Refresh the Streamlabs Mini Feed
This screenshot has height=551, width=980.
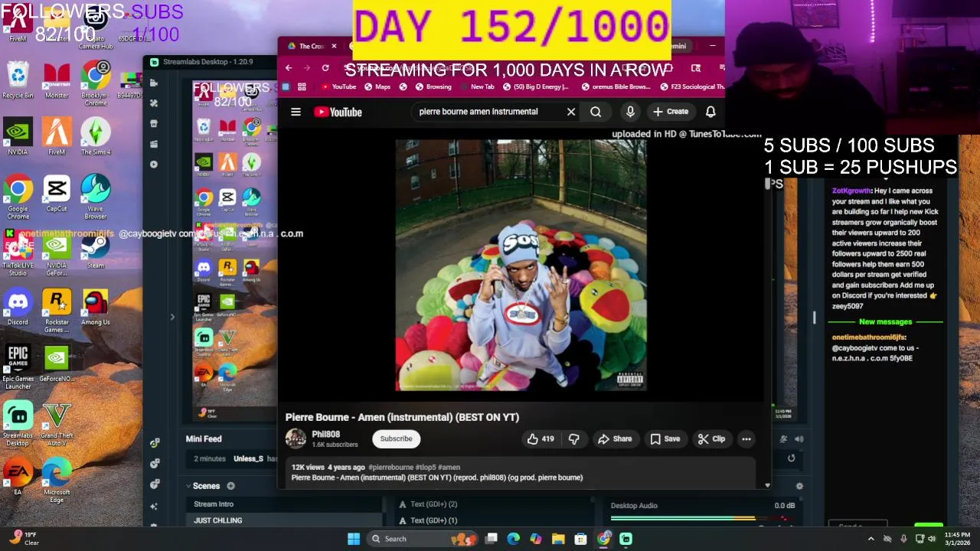(x=791, y=458)
